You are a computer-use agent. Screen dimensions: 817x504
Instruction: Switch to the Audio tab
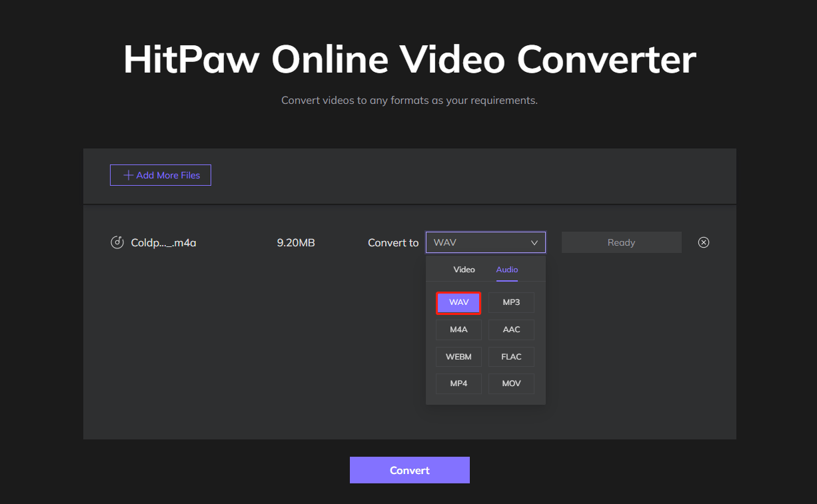pyautogui.click(x=507, y=270)
